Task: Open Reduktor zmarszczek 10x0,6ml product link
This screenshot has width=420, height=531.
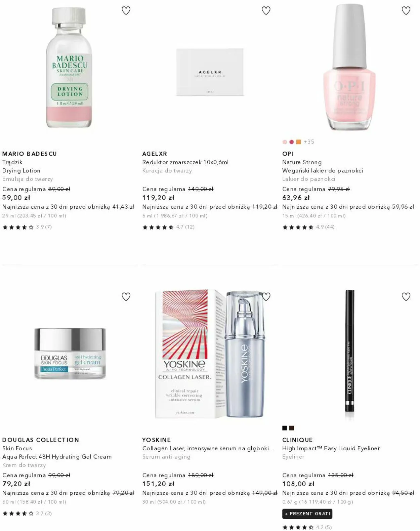Action: tap(185, 162)
